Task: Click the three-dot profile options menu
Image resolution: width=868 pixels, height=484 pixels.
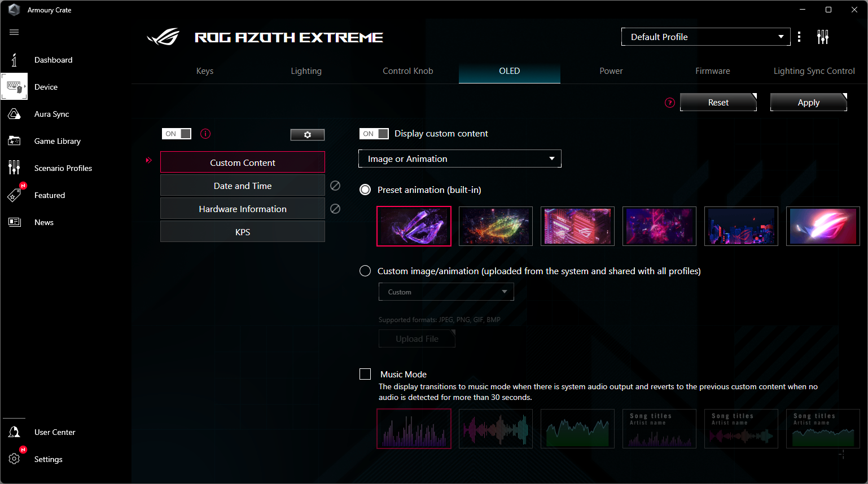Action: 799,37
